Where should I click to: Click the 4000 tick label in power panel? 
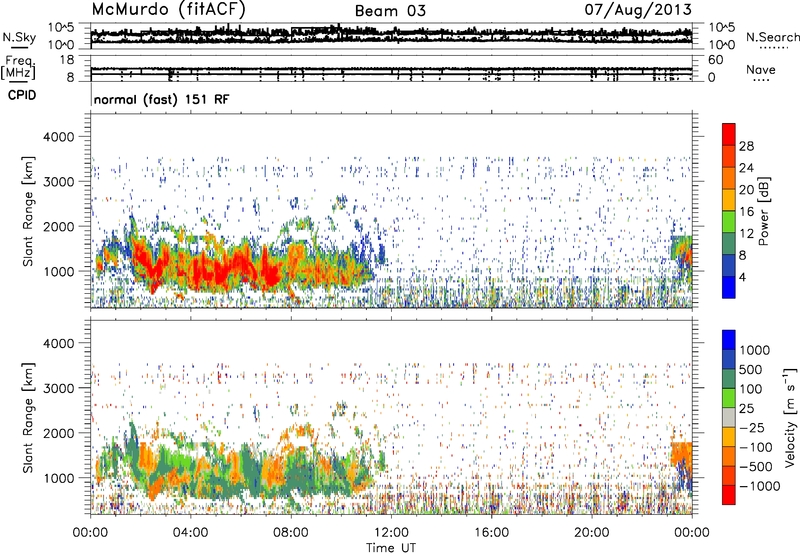pos(59,137)
